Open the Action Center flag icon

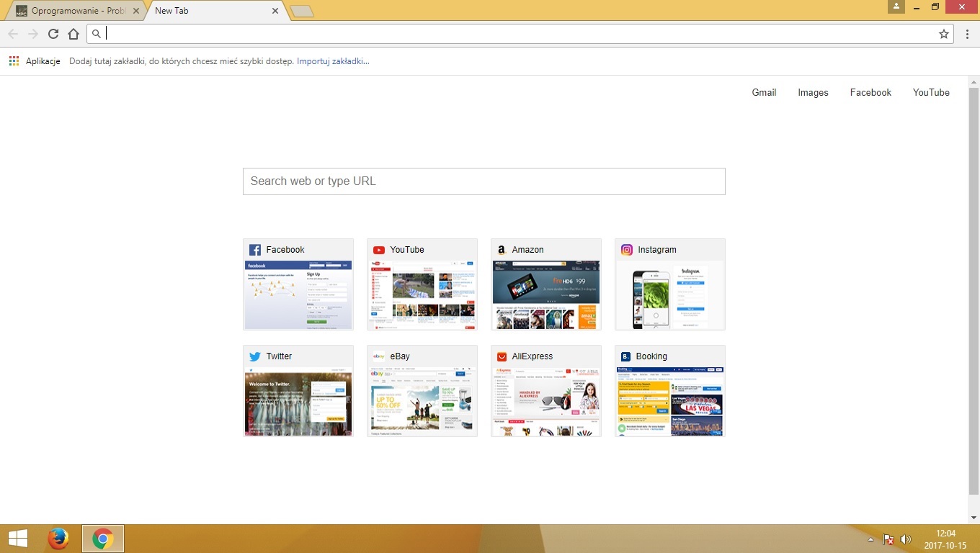tap(888, 539)
